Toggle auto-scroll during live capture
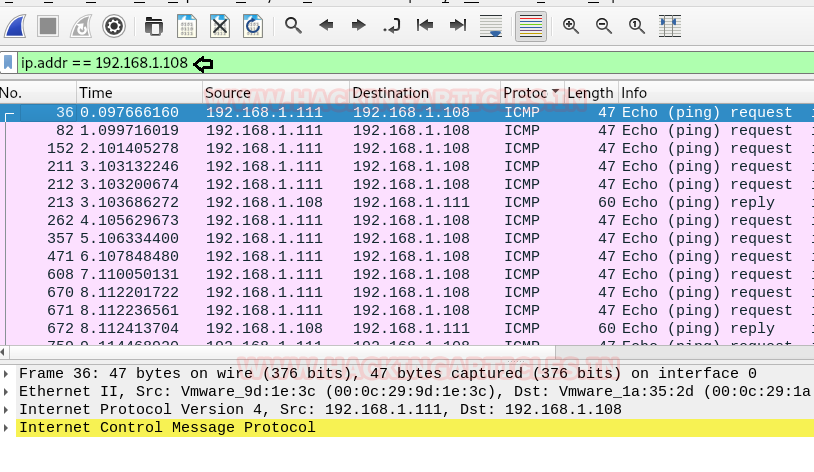 [x=491, y=25]
